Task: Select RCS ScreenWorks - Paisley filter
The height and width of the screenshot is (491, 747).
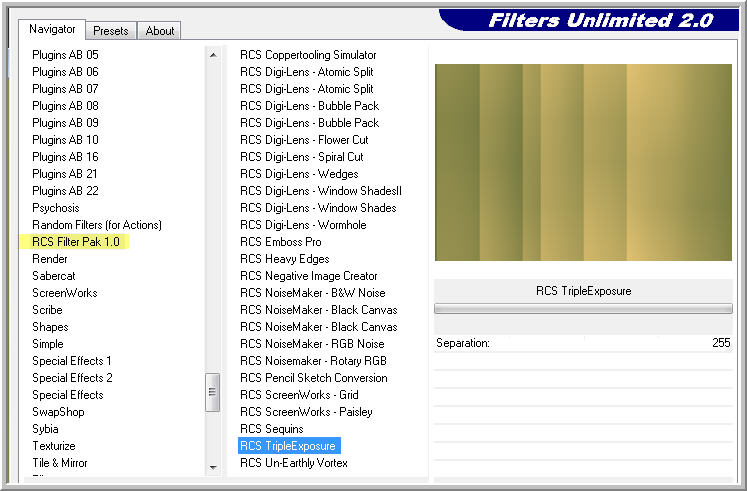Action: 306,412
